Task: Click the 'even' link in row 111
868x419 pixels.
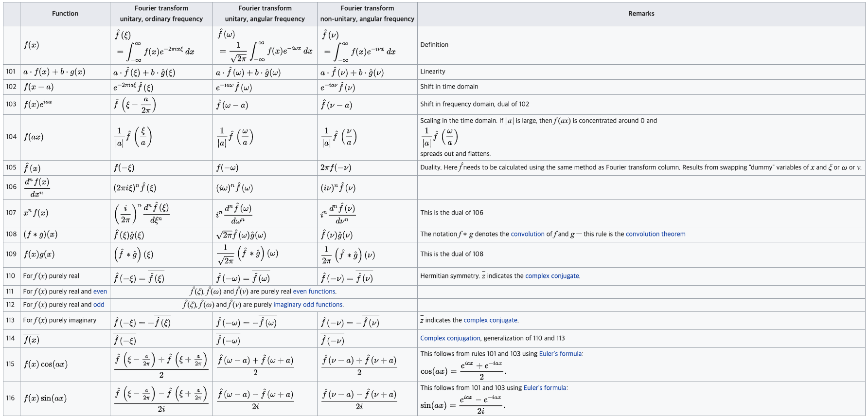Action: coord(100,291)
